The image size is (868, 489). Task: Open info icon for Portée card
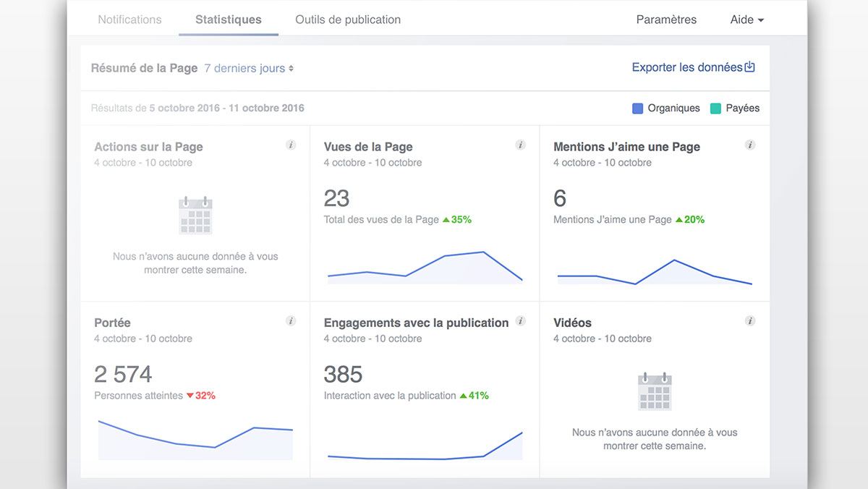point(291,320)
